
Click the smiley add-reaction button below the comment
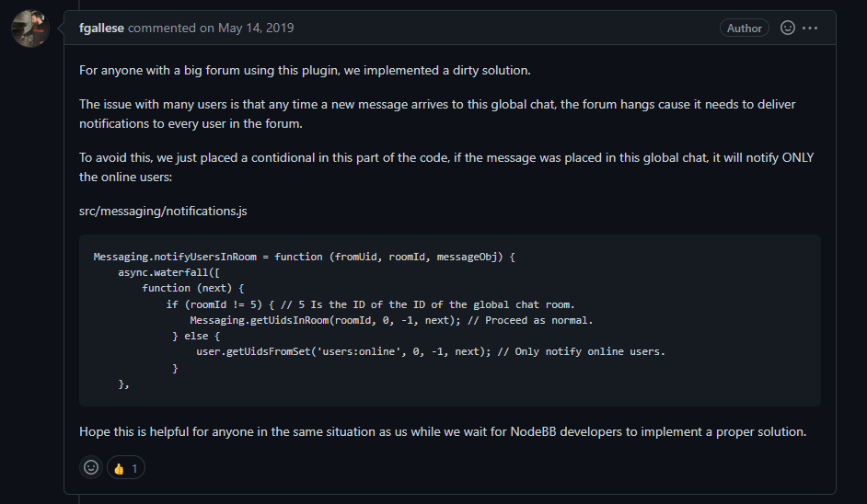pyautogui.click(x=91, y=467)
